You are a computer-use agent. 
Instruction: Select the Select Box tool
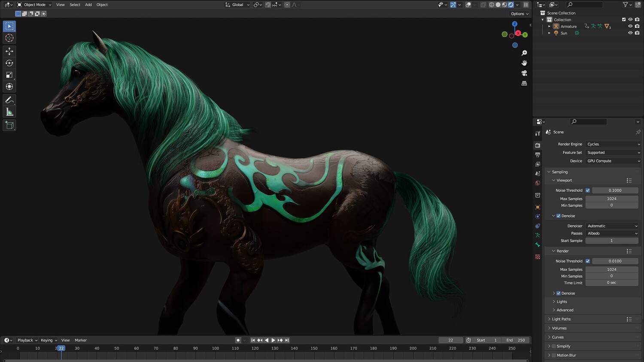(x=9, y=26)
